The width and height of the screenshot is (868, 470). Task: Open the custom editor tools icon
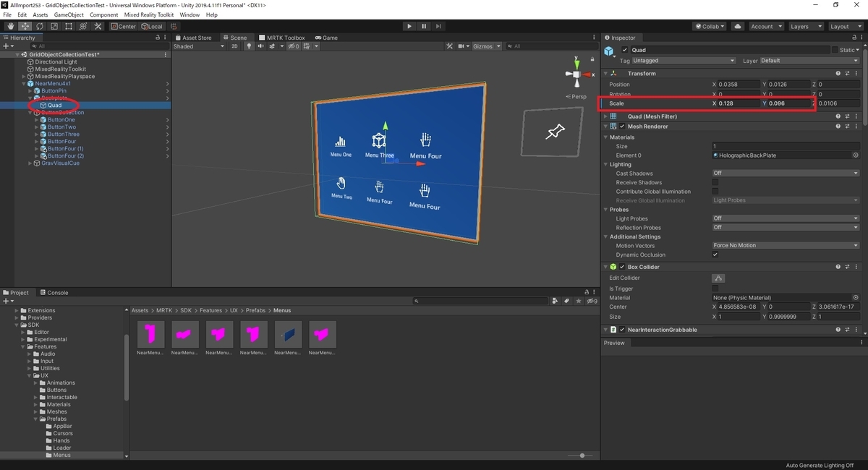click(x=97, y=26)
